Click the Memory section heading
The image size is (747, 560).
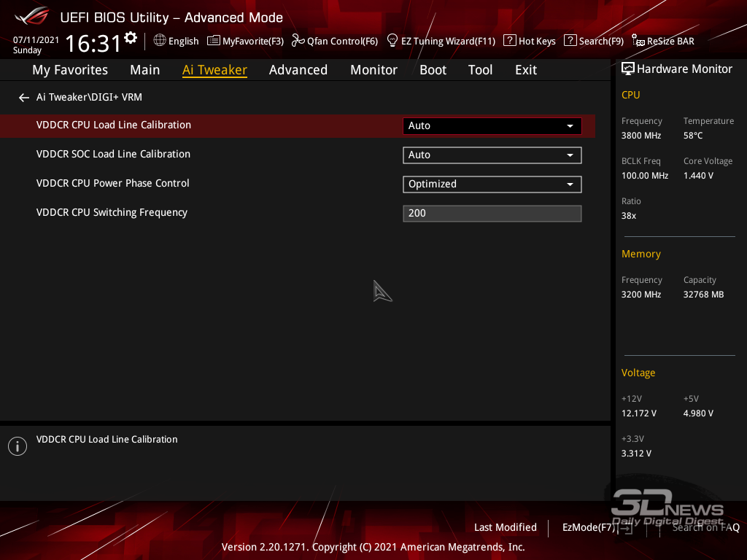click(x=640, y=254)
